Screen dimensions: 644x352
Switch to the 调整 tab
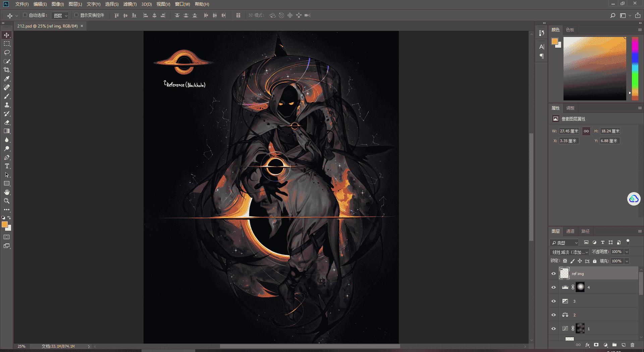(570, 108)
